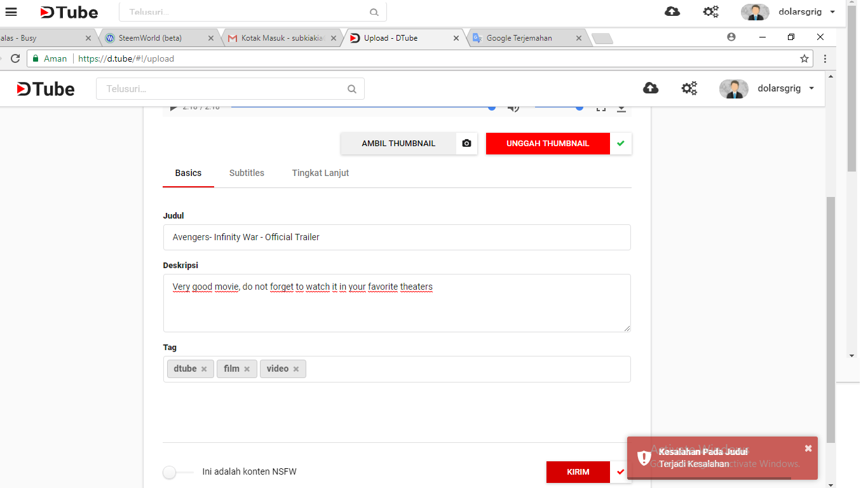Reload the page with the refresh icon

coord(15,58)
